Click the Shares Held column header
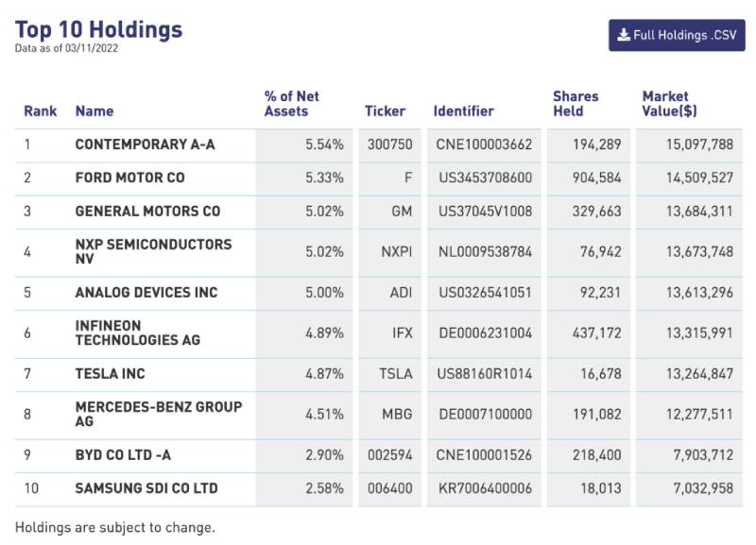Image resolution: width=756 pixels, height=545 pixels. coord(576,103)
